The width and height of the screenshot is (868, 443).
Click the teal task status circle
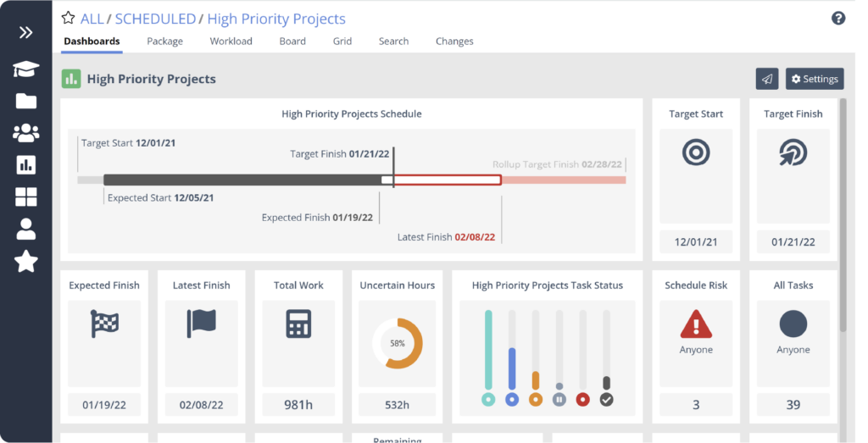pyautogui.click(x=488, y=399)
